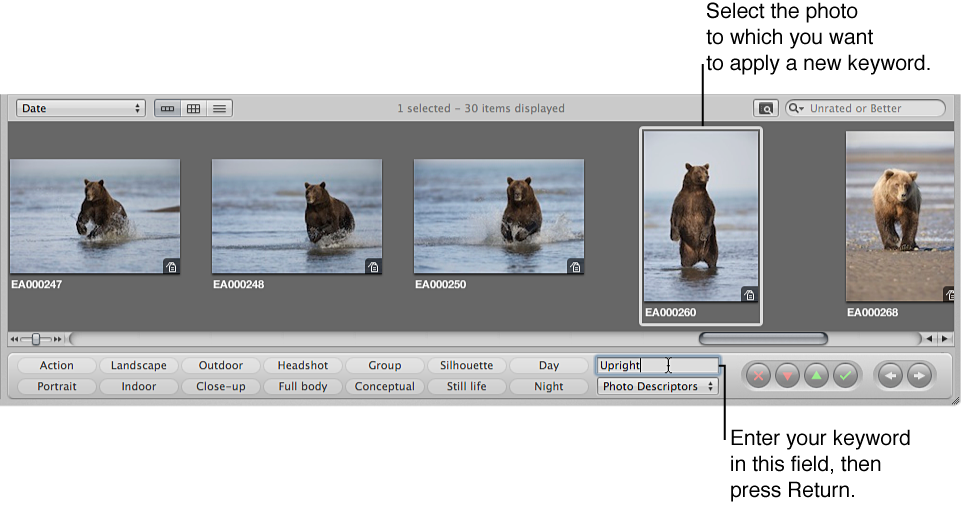This screenshot has height=508, width=962.
Task: Switch to grid view
Action: coord(193,109)
